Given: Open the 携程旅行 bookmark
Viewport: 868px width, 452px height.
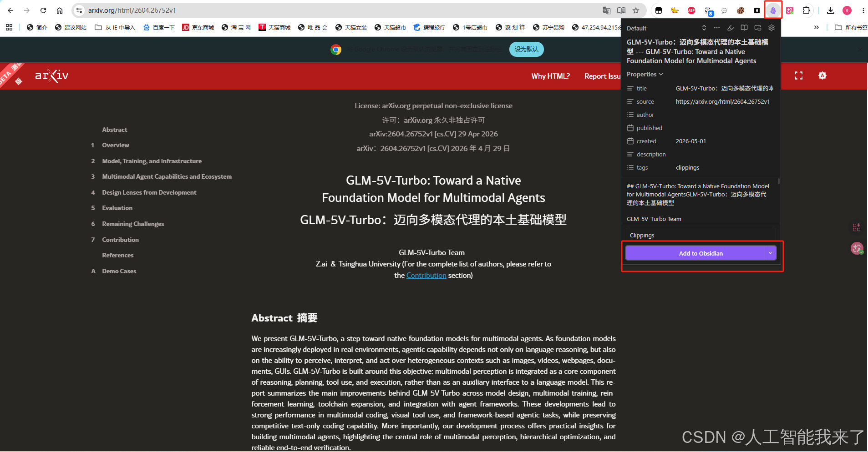Looking at the screenshot, I should pyautogui.click(x=429, y=27).
